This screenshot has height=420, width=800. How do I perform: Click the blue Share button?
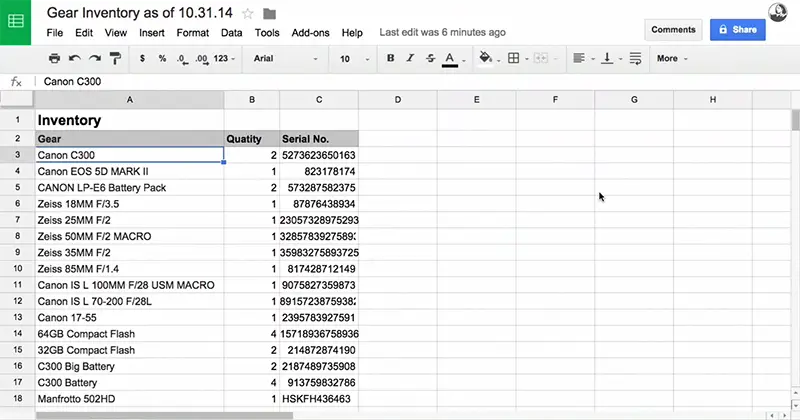click(x=737, y=30)
